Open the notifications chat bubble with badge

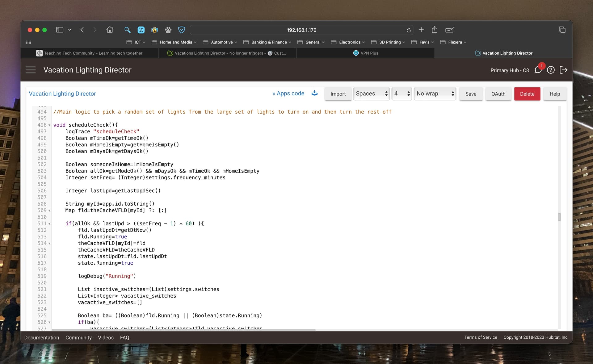coord(538,70)
